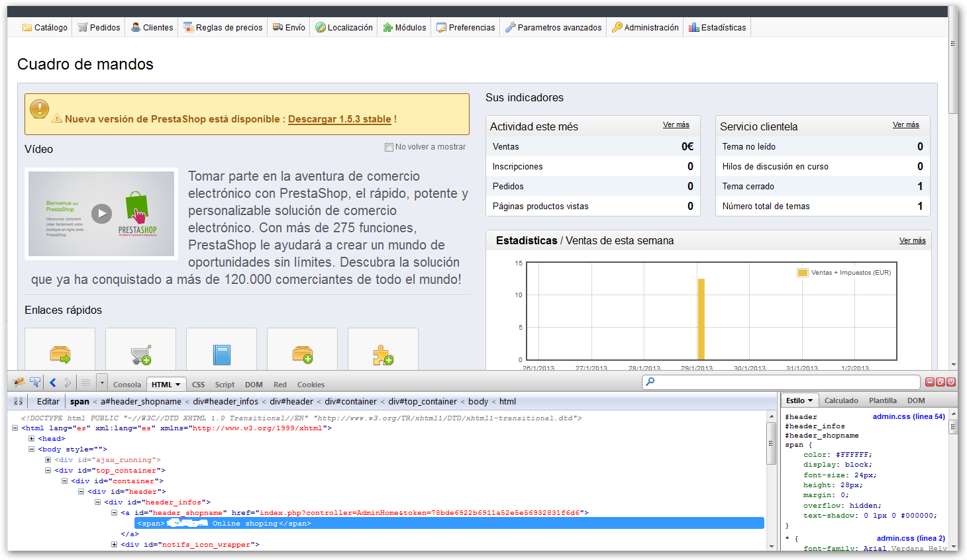Click the Firebug command line lines icon
The image size is (967, 560).
pos(85,383)
